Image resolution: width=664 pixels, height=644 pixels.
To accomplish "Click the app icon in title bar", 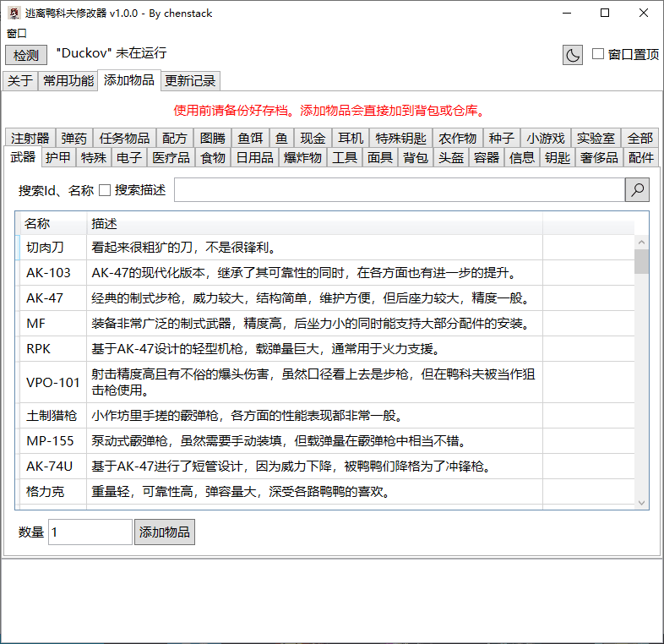I will click(14, 13).
